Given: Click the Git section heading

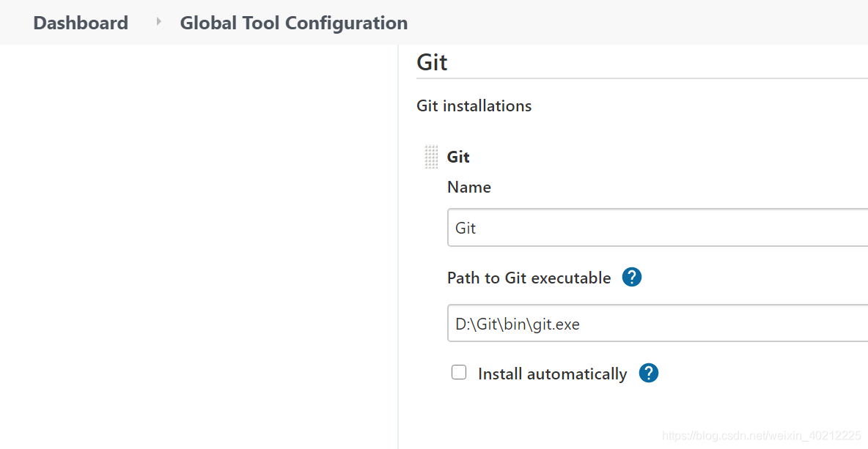Looking at the screenshot, I should (432, 62).
